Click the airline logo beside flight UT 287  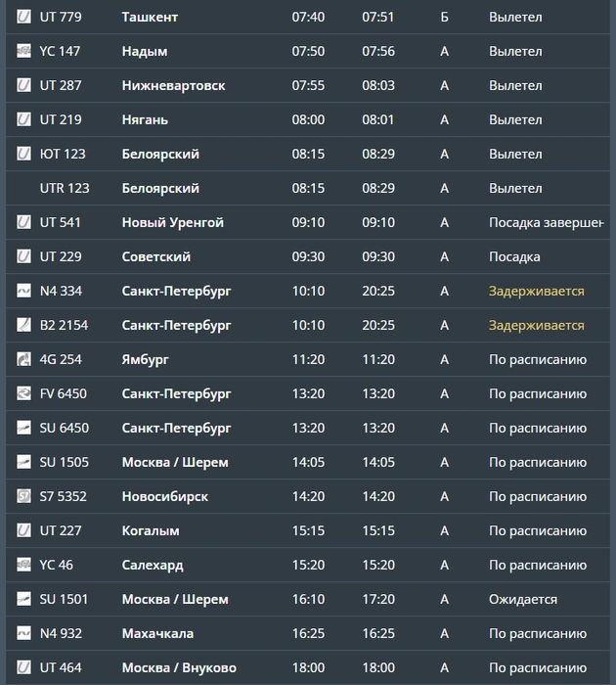(x=23, y=85)
